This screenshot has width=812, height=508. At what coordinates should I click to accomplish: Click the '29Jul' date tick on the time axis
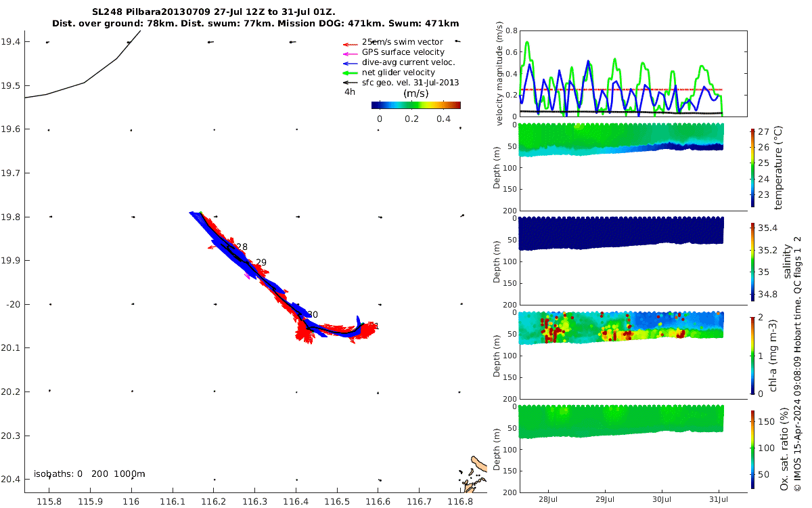[x=606, y=499]
